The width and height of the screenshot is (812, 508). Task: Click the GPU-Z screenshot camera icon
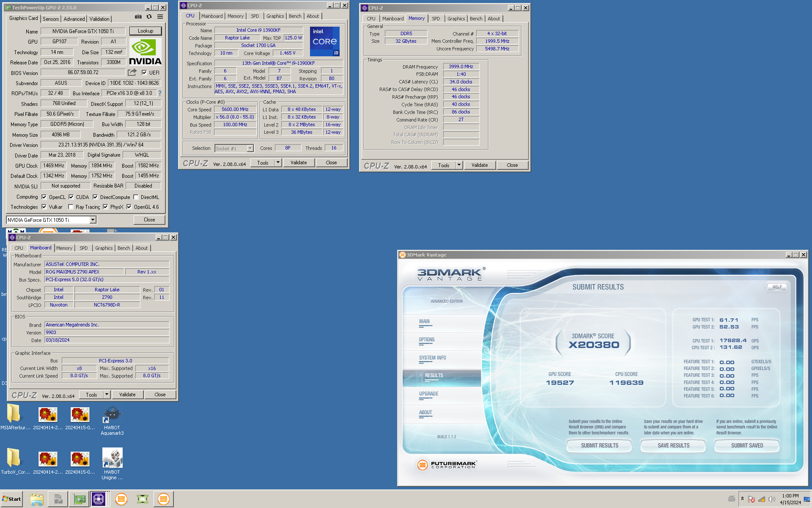coord(138,17)
